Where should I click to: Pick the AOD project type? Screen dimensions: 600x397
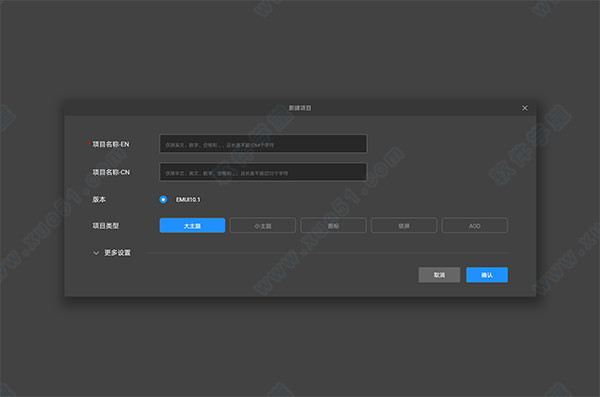pos(474,225)
